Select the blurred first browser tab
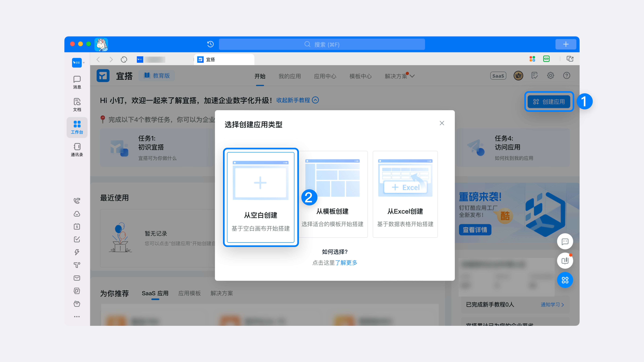The height and width of the screenshot is (362, 644). click(151, 59)
